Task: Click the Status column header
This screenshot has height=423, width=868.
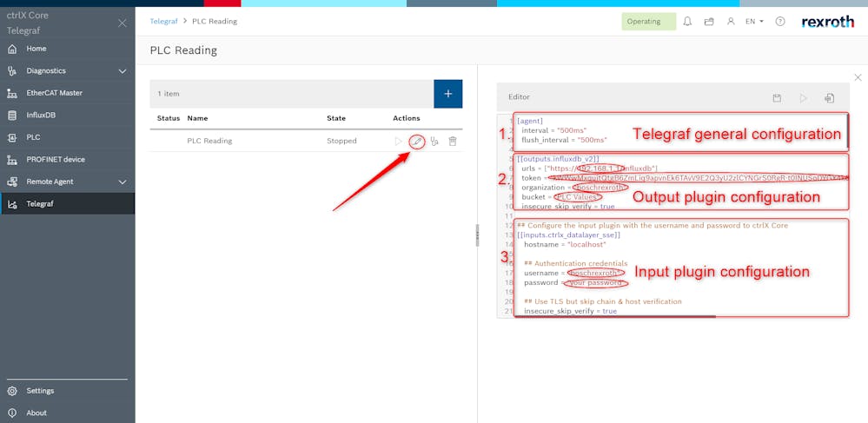Action: click(169, 118)
